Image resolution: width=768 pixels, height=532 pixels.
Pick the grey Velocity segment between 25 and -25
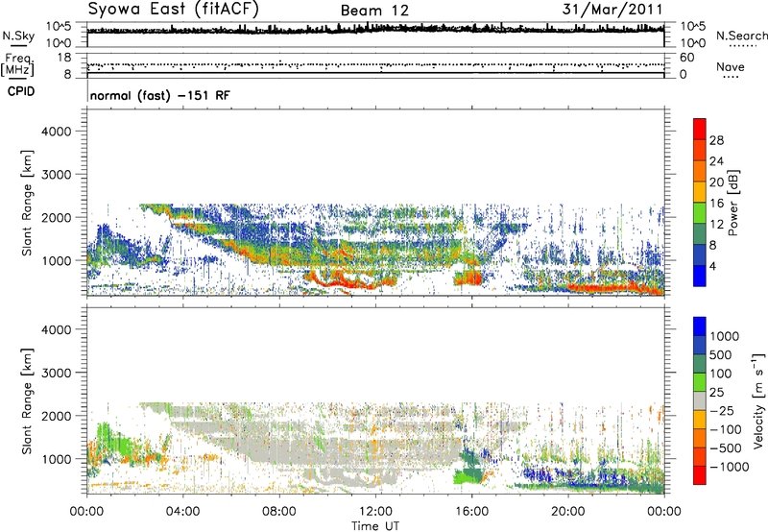click(x=700, y=400)
